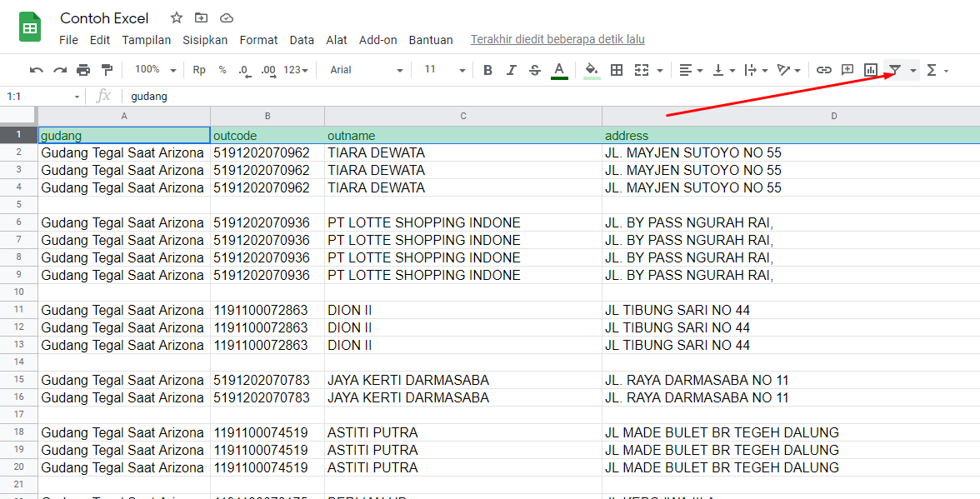
Task: Open the Format menu
Action: (x=258, y=40)
